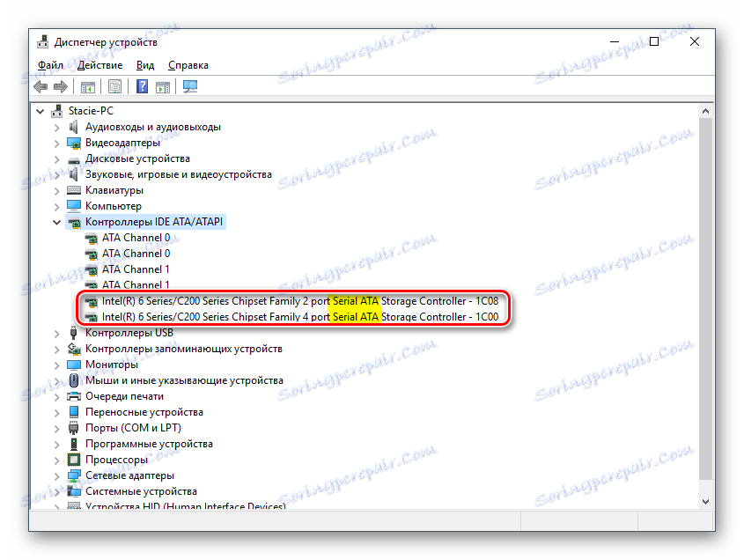The height and width of the screenshot is (560, 744).
Task: Click the vertical scrollbar thumb
Action: pyautogui.click(x=705, y=299)
